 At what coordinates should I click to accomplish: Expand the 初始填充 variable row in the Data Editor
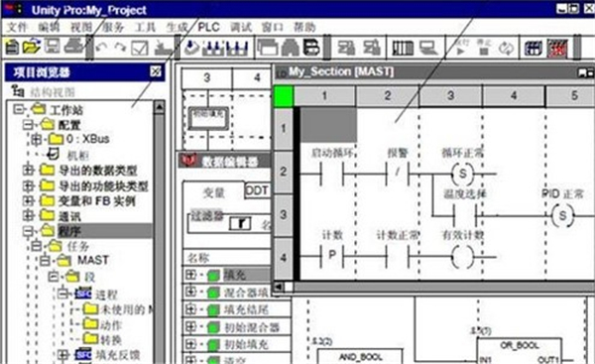coord(190,344)
